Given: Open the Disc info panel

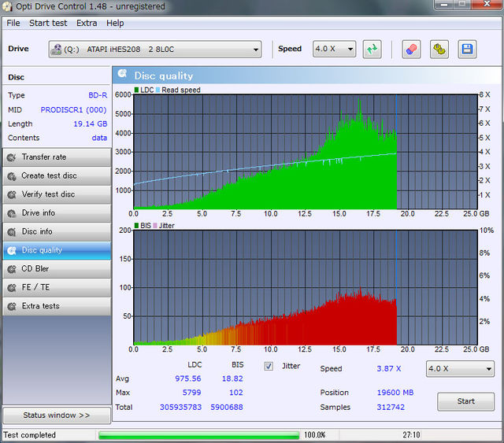Looking at the screenshot, I should [x=57, y=232].
